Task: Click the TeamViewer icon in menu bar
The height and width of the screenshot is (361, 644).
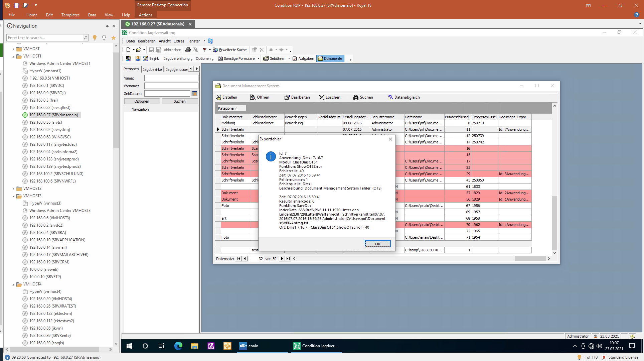Action: tap(210, 41)
